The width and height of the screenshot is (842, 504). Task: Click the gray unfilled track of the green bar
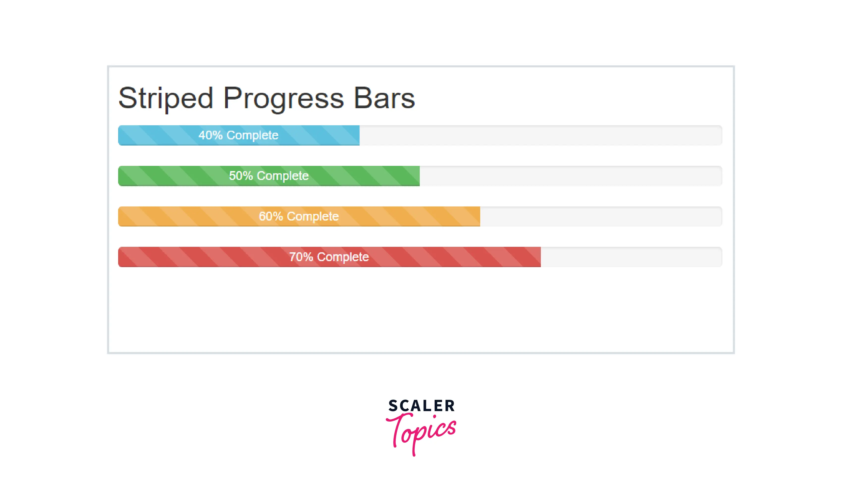pyautogui.click(x=571, y=176)
